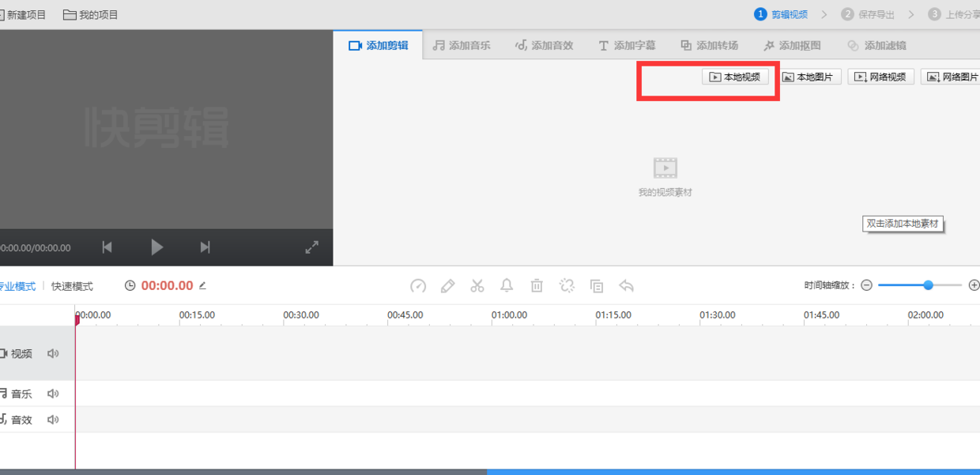Select the scissors cut tool

pos(477,286)
